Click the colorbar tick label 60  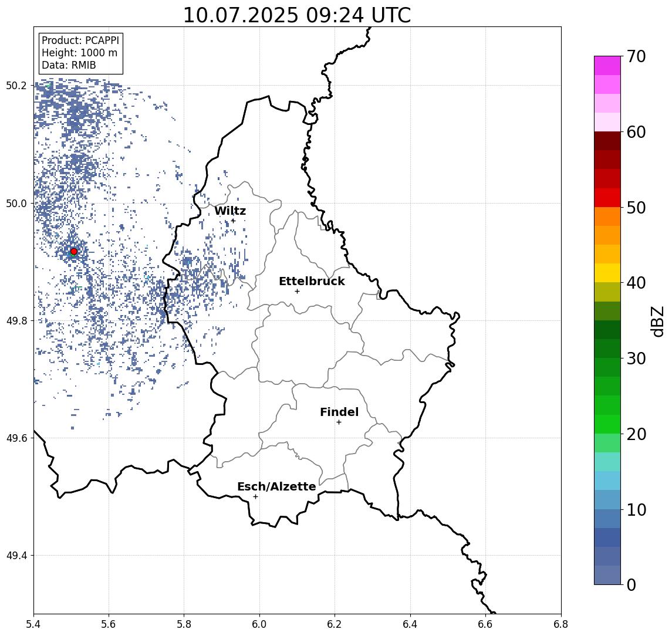[x=636, y=132]
